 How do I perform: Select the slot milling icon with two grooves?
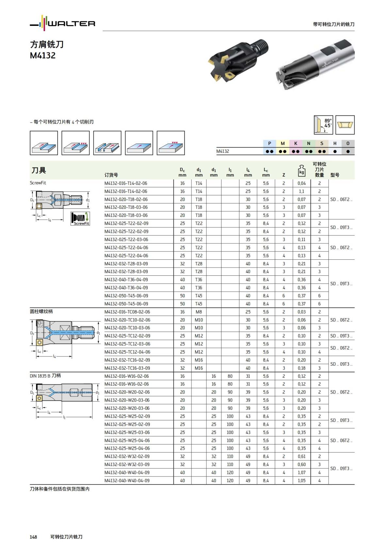107,143
